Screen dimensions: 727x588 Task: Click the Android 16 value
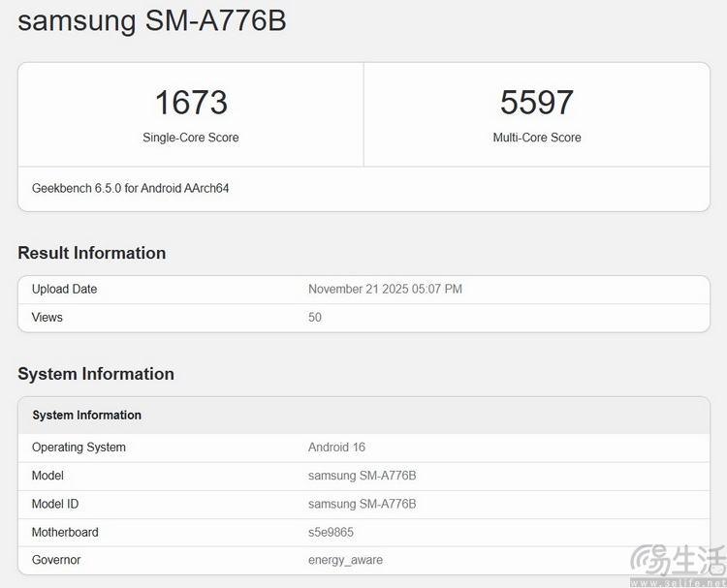pos(336,448)
